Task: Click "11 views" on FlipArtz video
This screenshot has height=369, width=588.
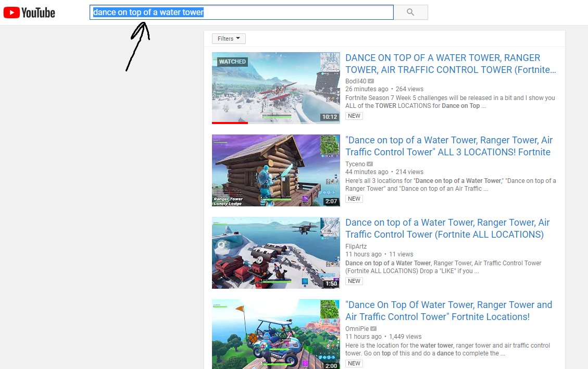Action: pos(401,254)
